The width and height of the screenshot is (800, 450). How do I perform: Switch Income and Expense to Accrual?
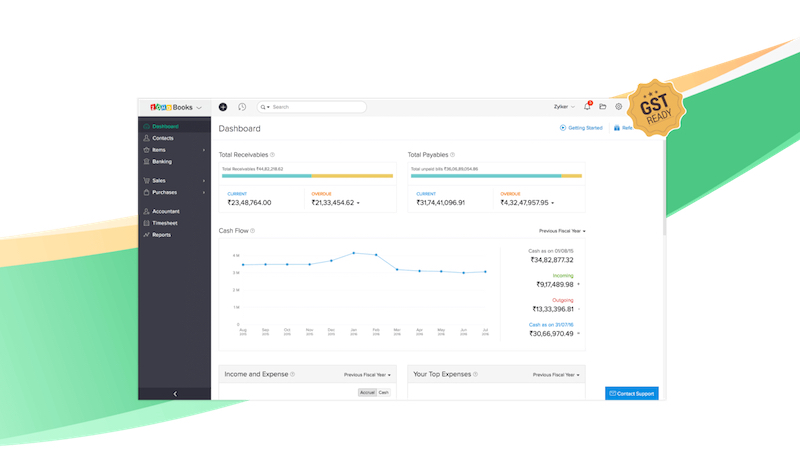click(x=367, y=392)
